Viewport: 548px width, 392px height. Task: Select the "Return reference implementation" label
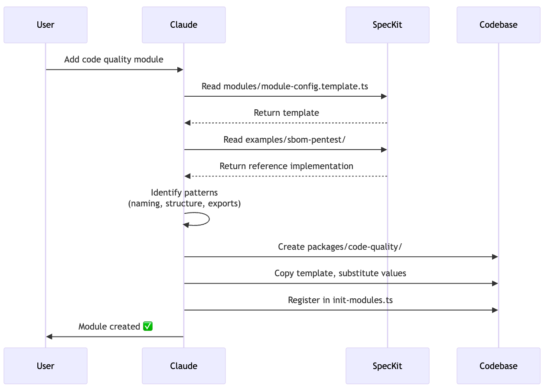coord(286,166)
